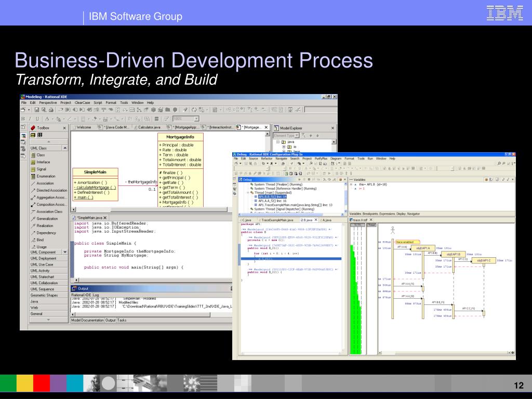Select the Class tool in Toolbox

(x=41, y=155)
